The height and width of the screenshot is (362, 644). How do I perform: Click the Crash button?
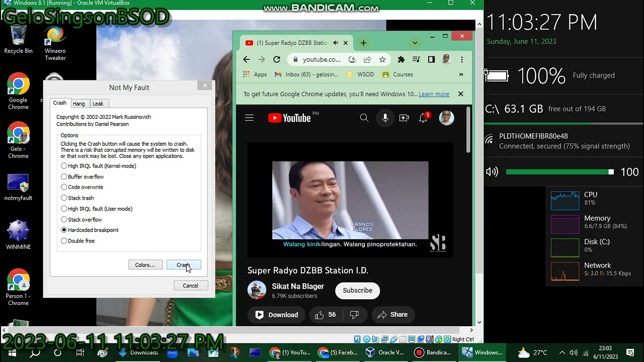pos(184,265)
